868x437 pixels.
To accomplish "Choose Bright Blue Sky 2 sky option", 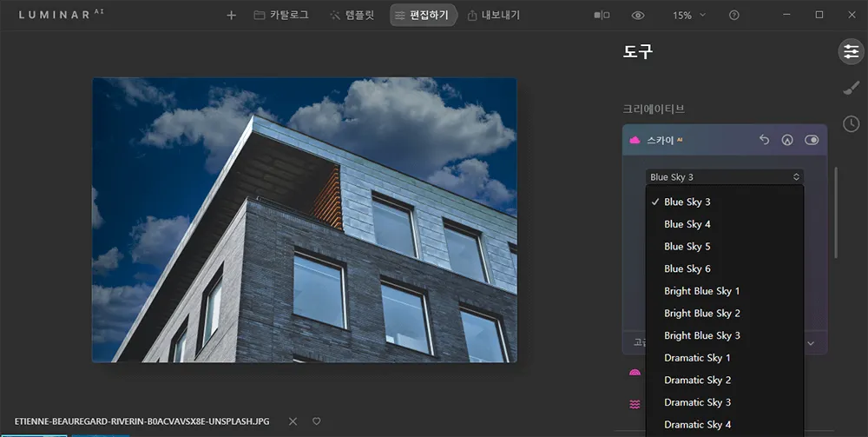I will [701, 313].
